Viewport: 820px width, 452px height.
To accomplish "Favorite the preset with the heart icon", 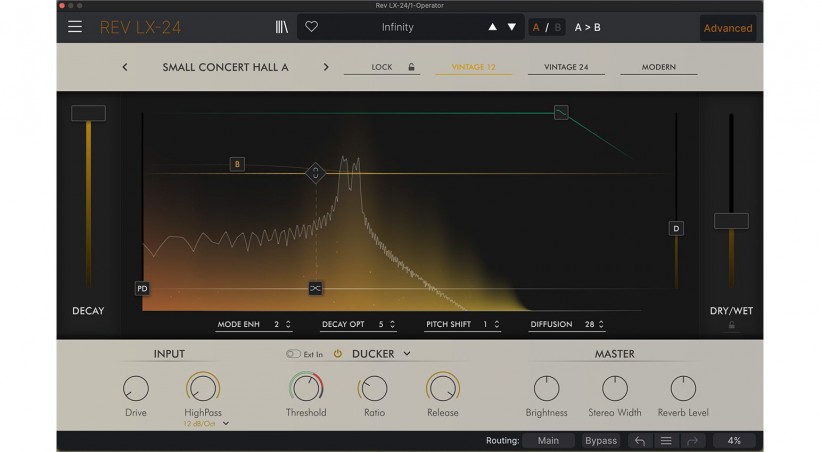I will pos(311,27).
